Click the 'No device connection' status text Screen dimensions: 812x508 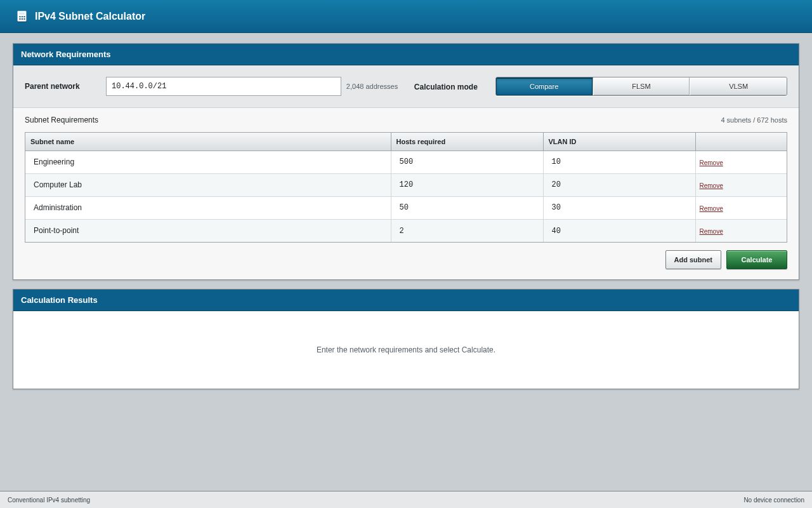(x=774, y=500)
